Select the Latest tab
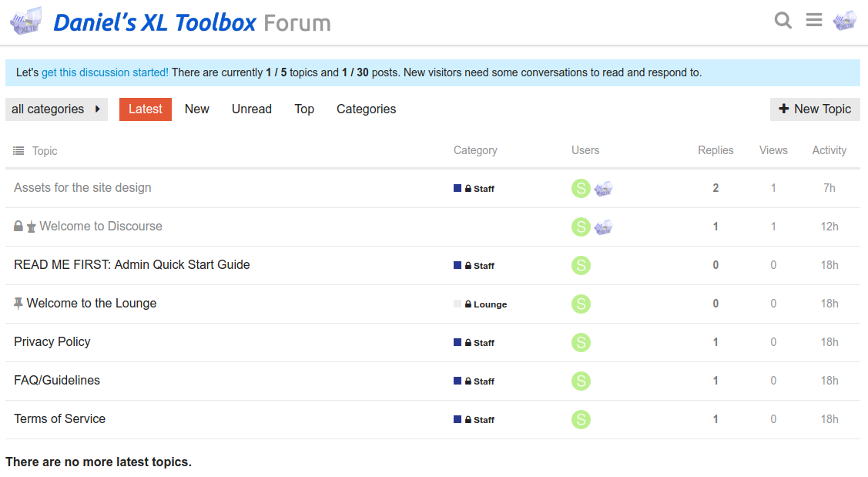 point(146,109)
